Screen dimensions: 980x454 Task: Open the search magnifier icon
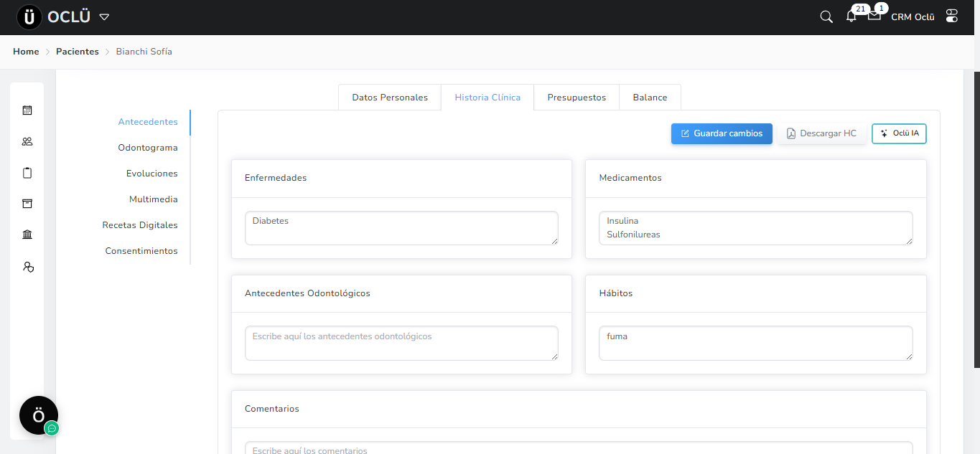pyautogui.click(x=826, y=16)
